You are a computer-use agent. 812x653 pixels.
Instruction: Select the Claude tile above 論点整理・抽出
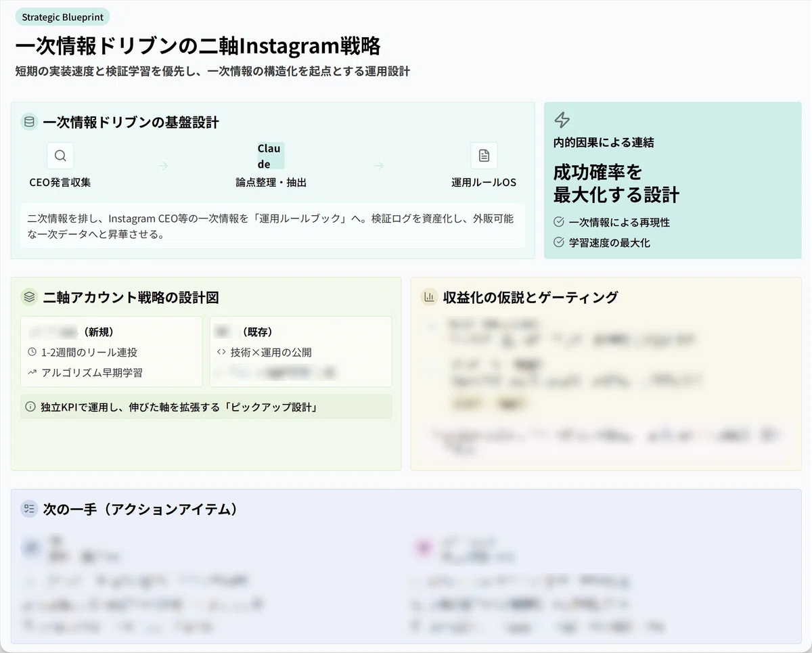[271, 156]
